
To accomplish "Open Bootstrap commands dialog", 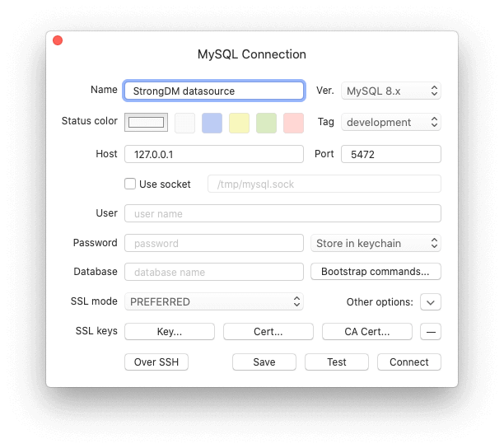I will click(376, 272).
